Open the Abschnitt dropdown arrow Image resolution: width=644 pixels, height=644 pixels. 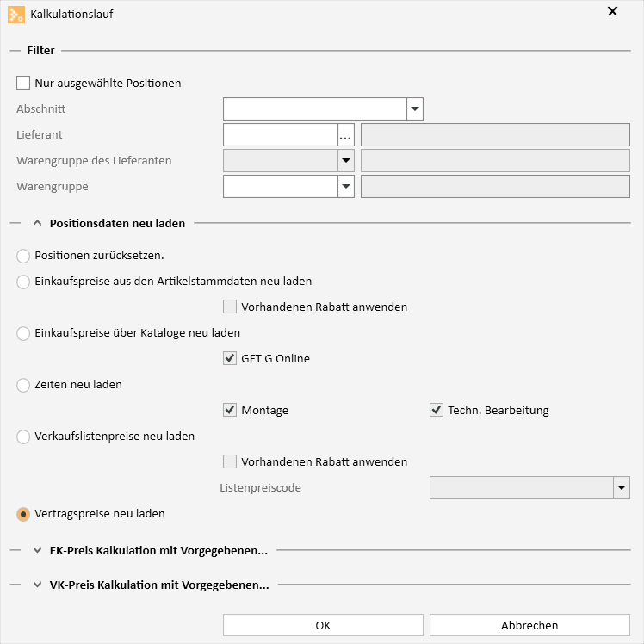pyautogui.click(x=415, y=108)
